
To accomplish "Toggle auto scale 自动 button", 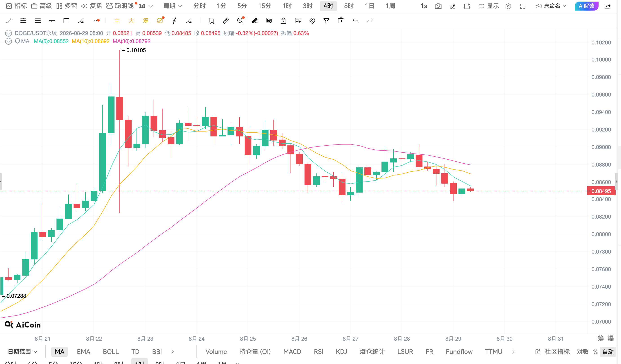I will coord(608,352).
